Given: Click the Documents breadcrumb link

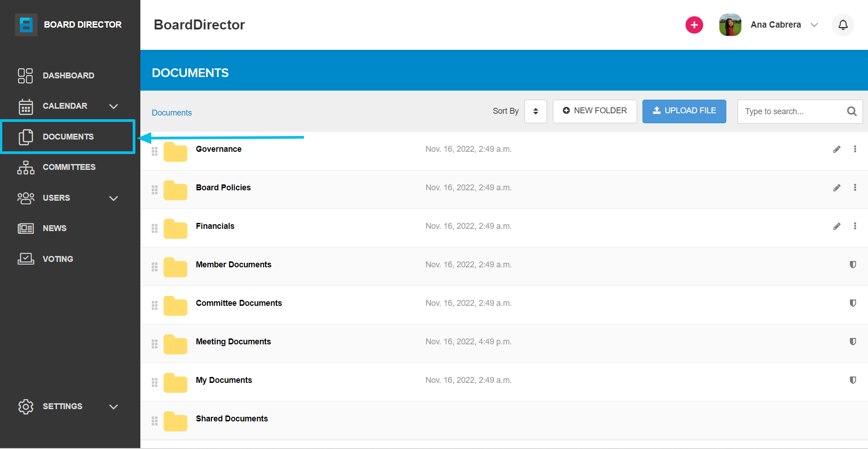Looking at the screenshot, I should coord(172,113).
